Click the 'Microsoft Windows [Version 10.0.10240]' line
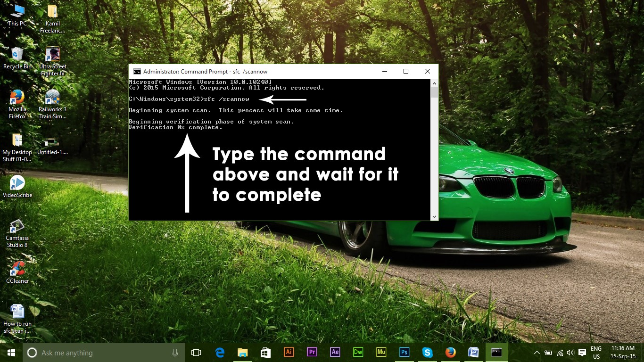Viewport: 644px width, 362px height. click(x=200, y=82)
